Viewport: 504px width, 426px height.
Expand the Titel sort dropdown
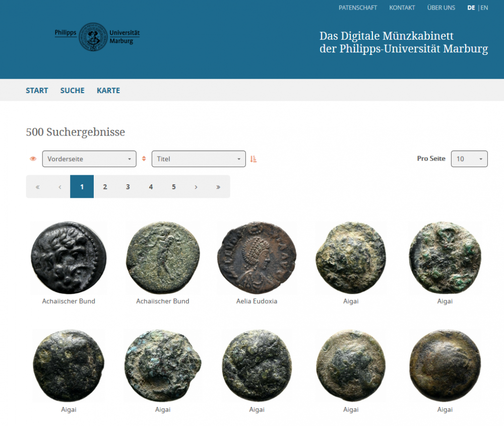tap(199, 159)
